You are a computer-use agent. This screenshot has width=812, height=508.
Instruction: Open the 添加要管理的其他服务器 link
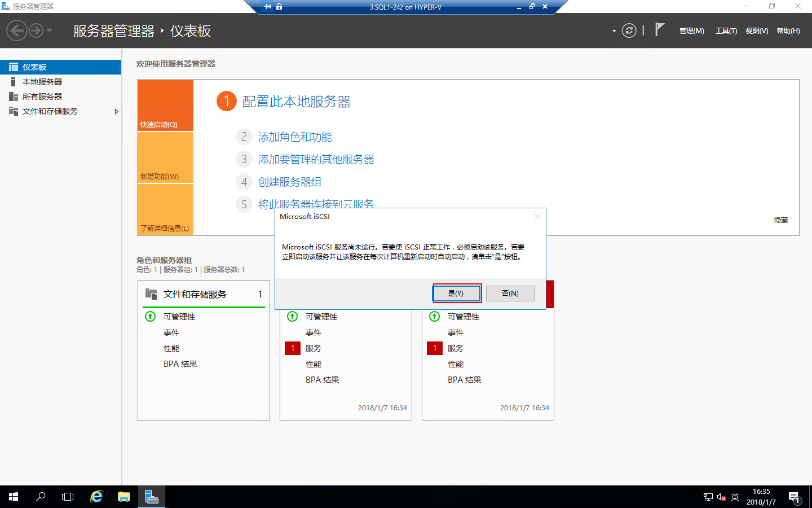[316, 160]
